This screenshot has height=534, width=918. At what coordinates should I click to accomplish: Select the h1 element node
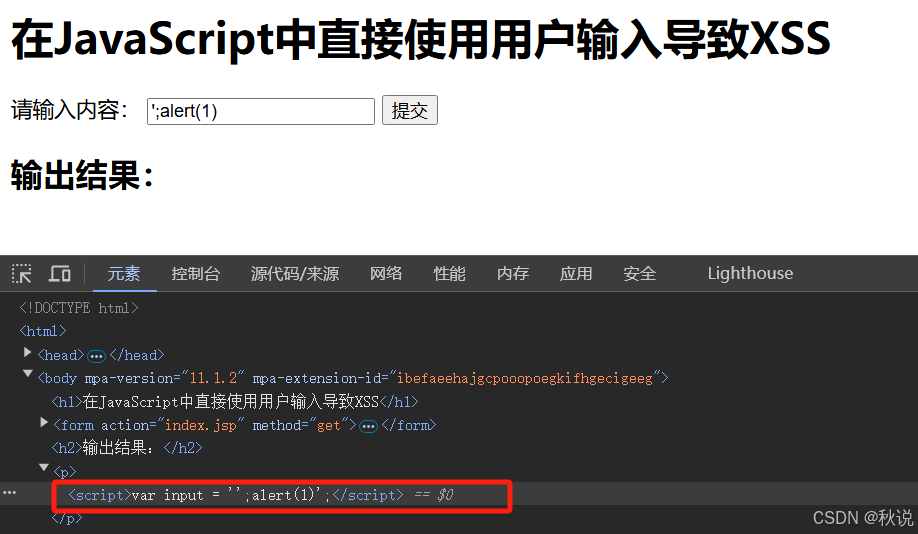(x=235, y=402)
